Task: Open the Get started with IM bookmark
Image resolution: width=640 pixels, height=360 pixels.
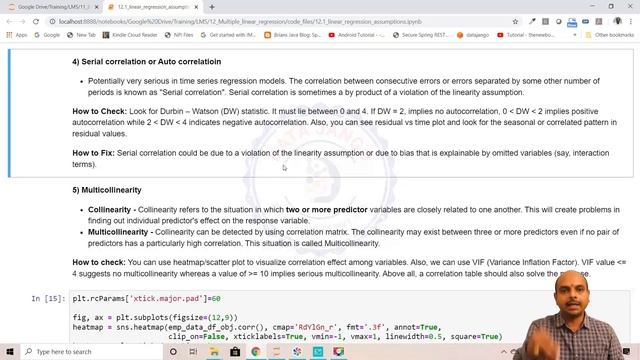Action: pos(228,35)
